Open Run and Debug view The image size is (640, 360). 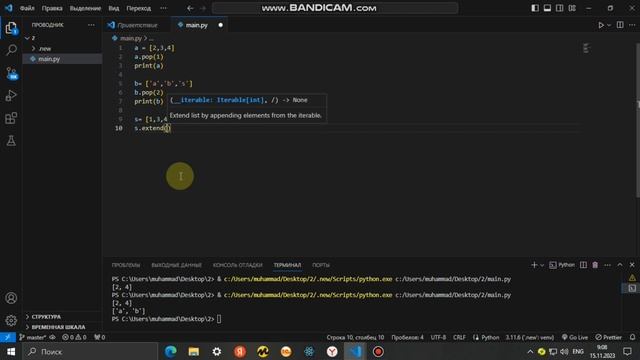click(11, 96)
